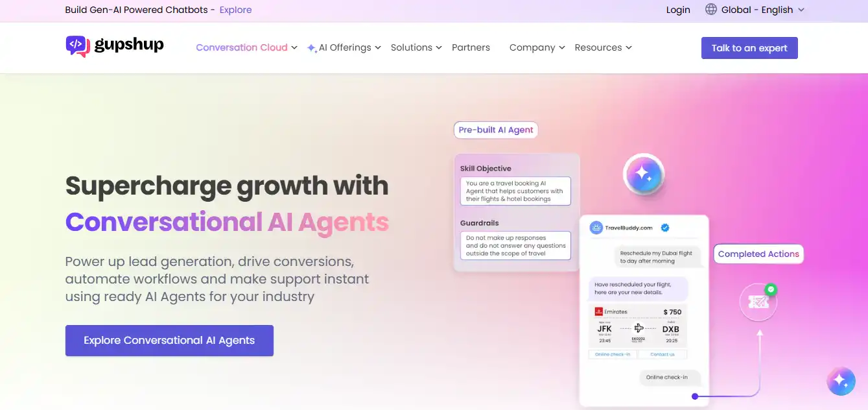Click the "Supercharge growth with" heading
Viewport: 868px width, 410px height.
(227, 186)
